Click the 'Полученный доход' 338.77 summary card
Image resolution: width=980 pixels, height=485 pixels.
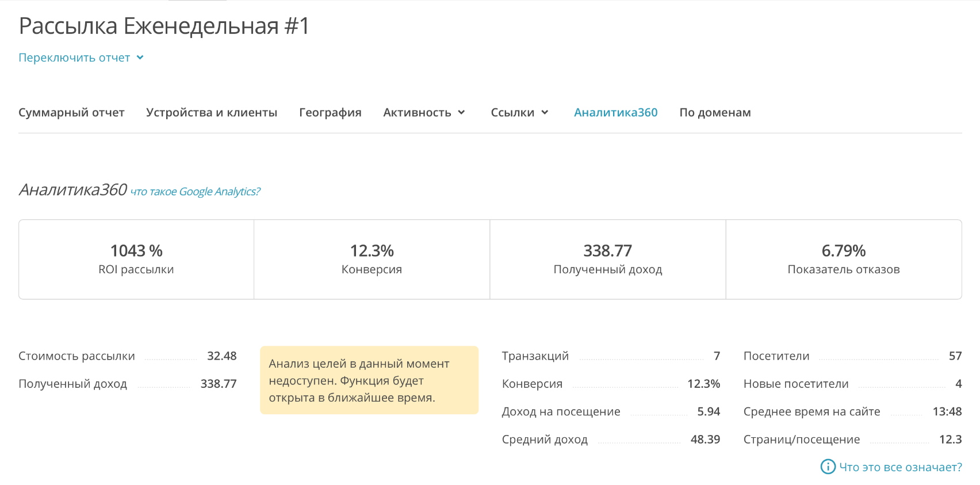point(607,259)
